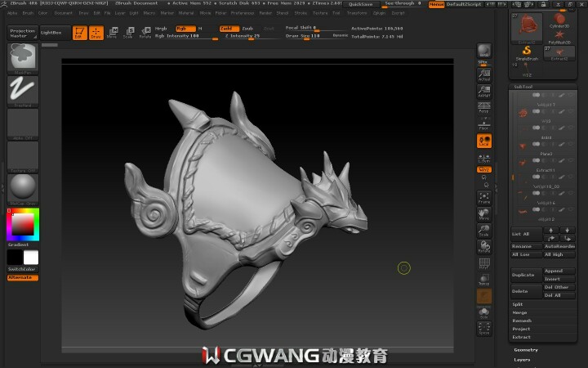Click the right-shelf Scale (zoom) canvas icon
The height and width of the screenshot is (368, 588).
(484, 231)
